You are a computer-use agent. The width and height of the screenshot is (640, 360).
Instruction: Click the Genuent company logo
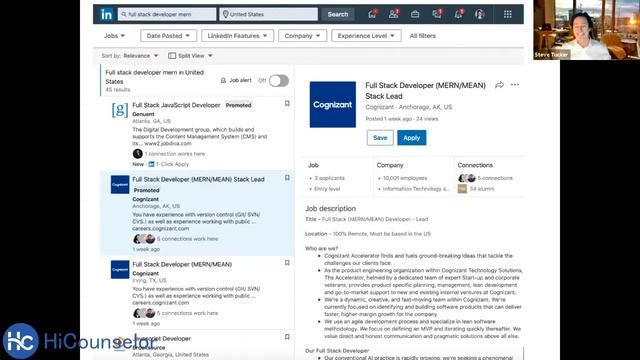pos(120,110)
